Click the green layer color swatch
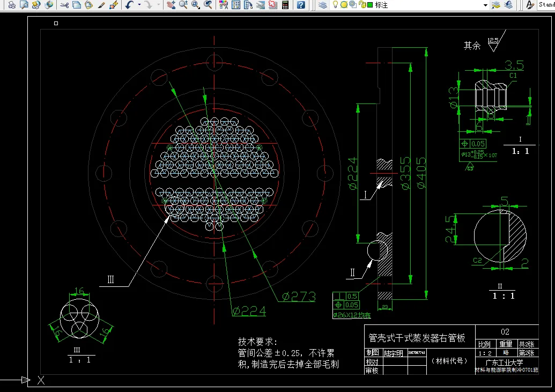 tap(370, 5)
